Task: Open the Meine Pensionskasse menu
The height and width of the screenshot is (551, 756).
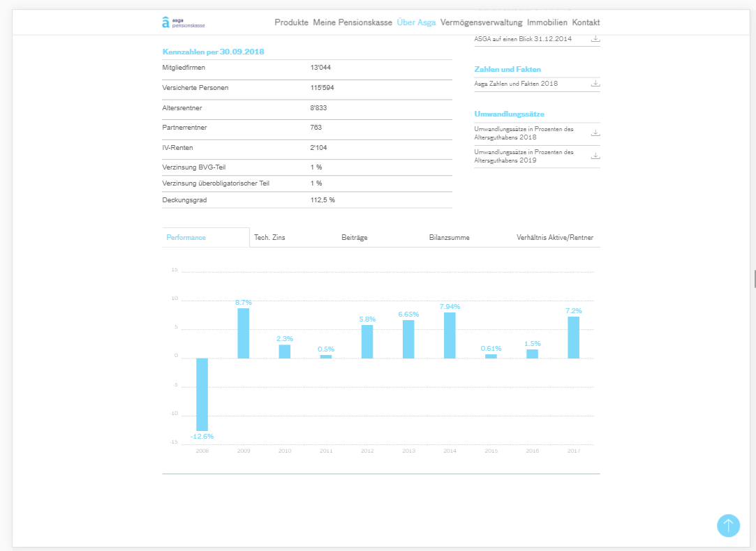Action: [353, 22]
